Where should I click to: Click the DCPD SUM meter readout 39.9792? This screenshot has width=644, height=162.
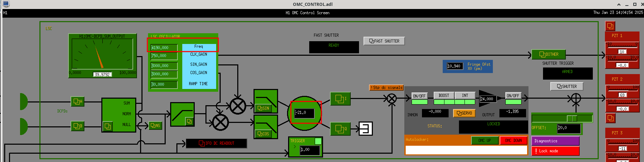pyautogui.click(x=102, y=74)
